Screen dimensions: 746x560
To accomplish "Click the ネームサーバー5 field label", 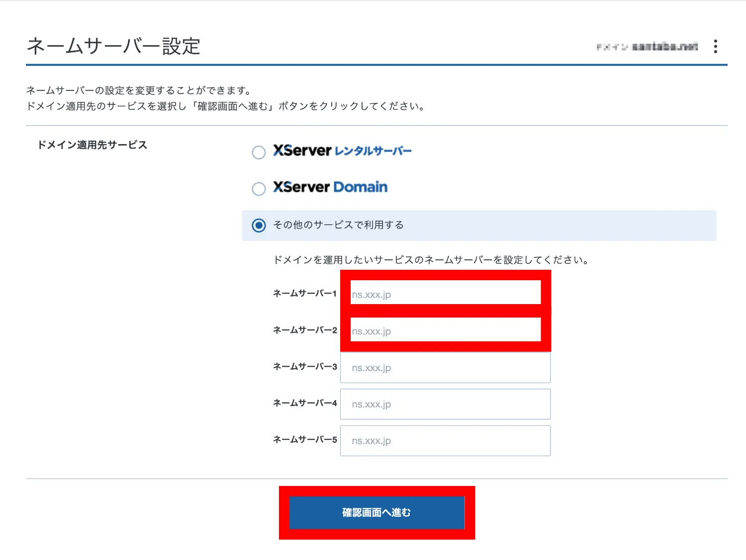I will pyautogui.click(x=304, y=440).
